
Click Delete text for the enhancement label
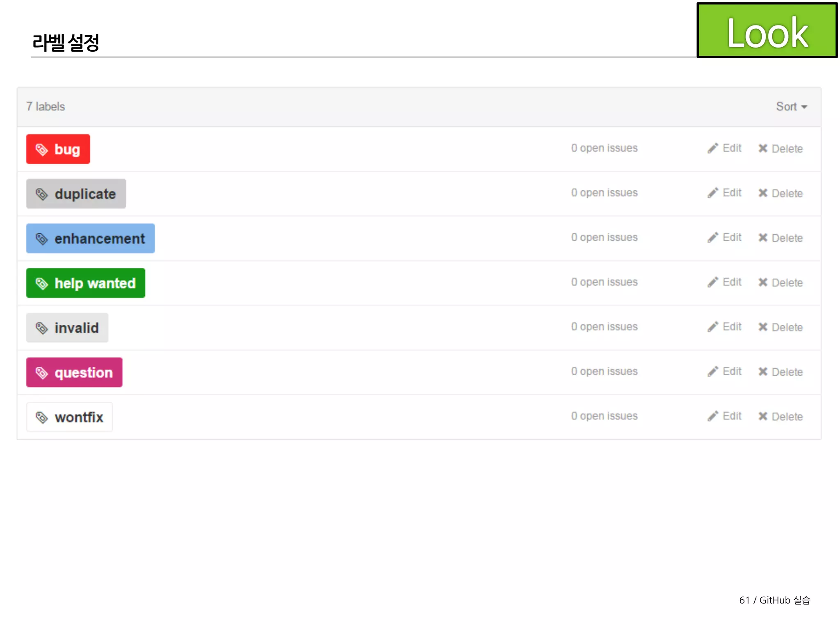click(x=787, y=238)
